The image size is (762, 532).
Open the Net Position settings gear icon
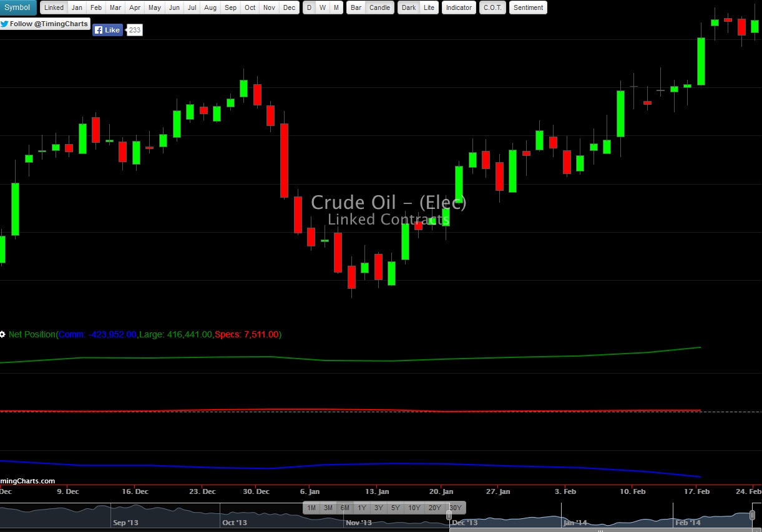pos(3,334)
